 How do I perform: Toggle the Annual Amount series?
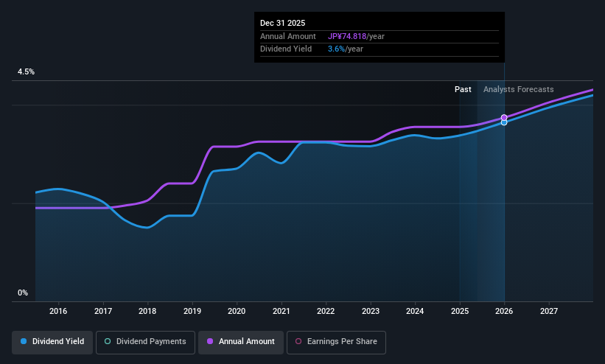(241, 342)
